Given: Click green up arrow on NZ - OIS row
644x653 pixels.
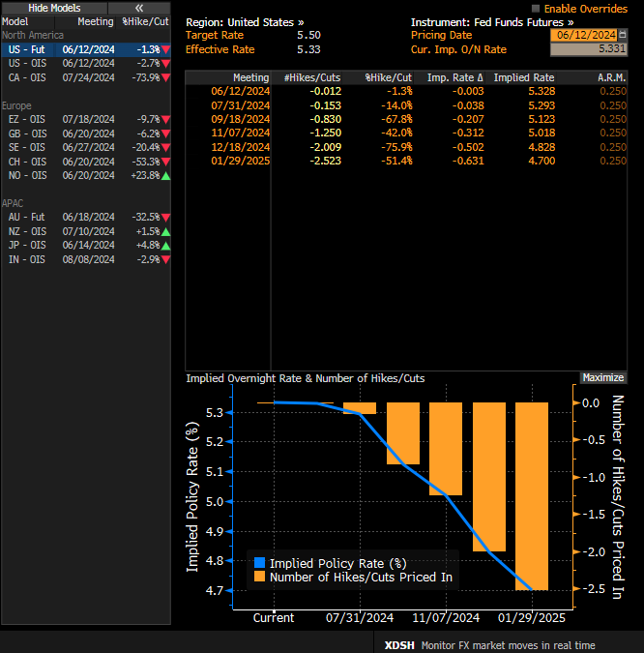Looking at the screenshot, I should pyautogui.click(x=165, y=232).
